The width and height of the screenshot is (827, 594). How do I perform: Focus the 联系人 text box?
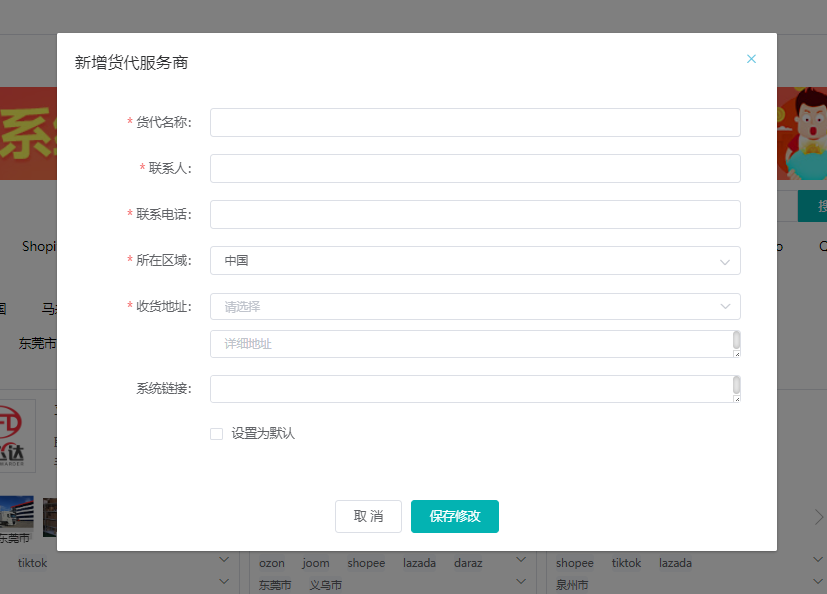tap(475, 168)
